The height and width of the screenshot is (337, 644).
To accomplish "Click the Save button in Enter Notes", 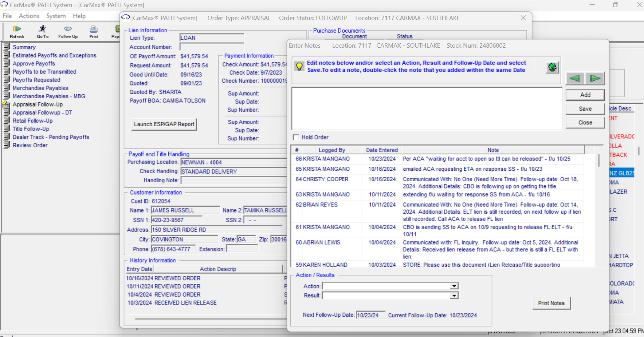I will coord(585,109).
